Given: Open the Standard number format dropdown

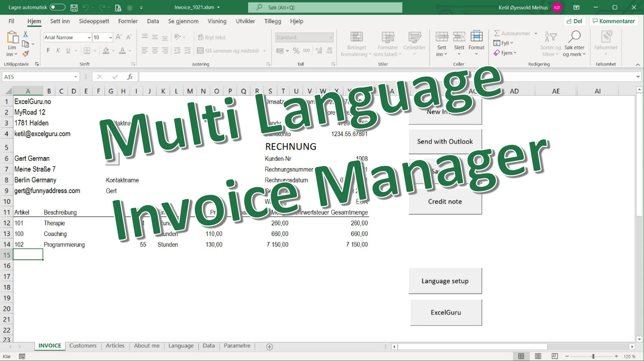Looking at the screenshot, I should (331, 37).
